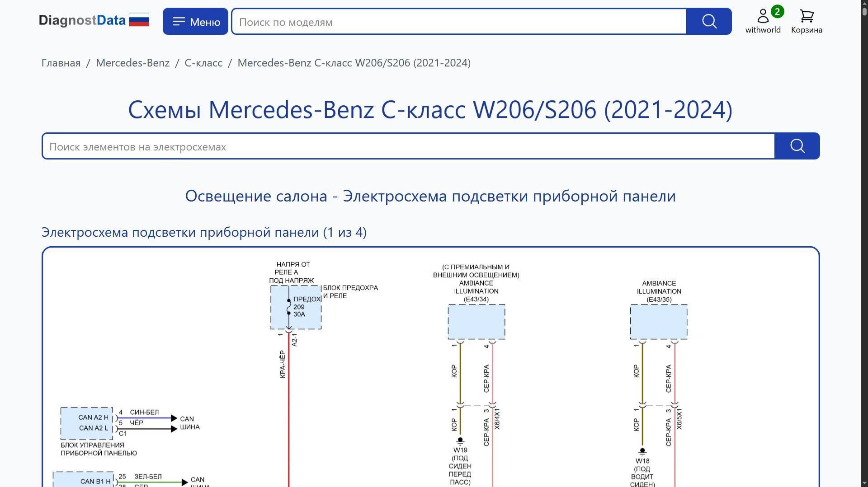Open the Корзина shopping cart
The width and height of the screenshot is (868, 487).
coord(807,21)
